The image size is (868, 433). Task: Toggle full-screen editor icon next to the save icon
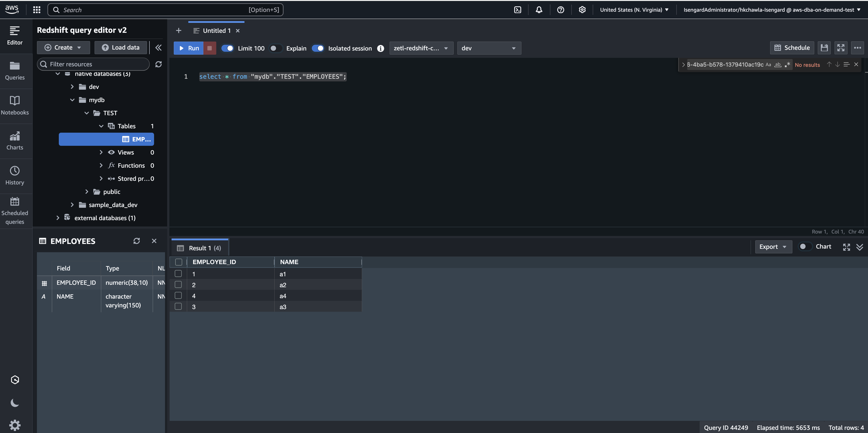click(841, 48)
